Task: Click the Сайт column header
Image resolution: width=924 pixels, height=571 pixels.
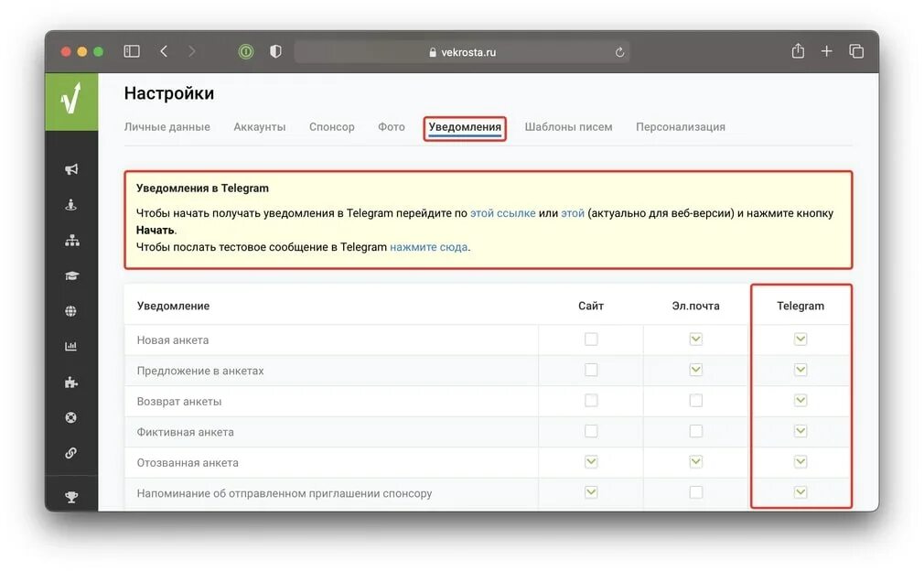Action: coord(591,306)
